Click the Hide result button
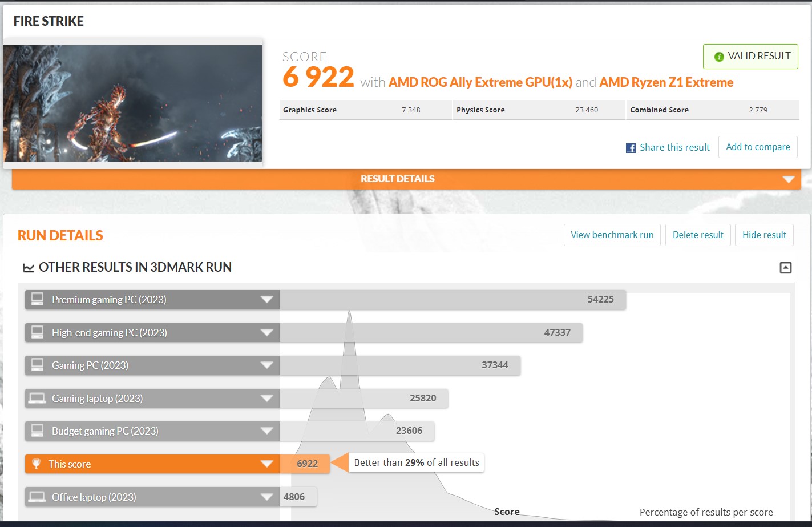Screen dimensions: 812x527 click(x=764, y=235)
